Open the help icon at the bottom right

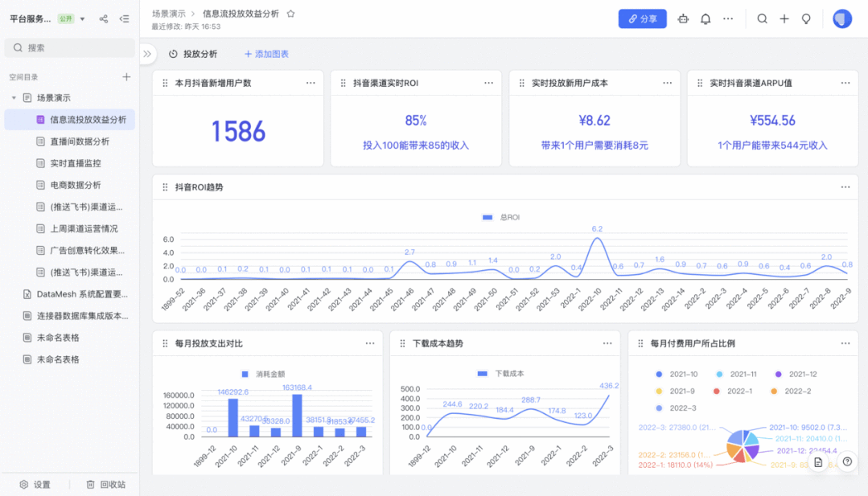click(847, 462)
